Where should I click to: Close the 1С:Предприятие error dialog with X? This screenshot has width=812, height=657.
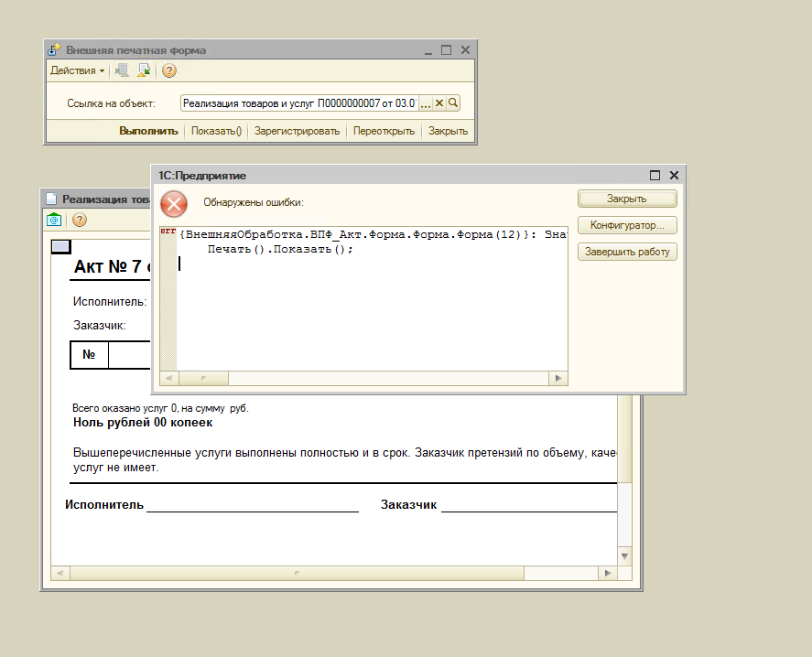coord(674,176)
